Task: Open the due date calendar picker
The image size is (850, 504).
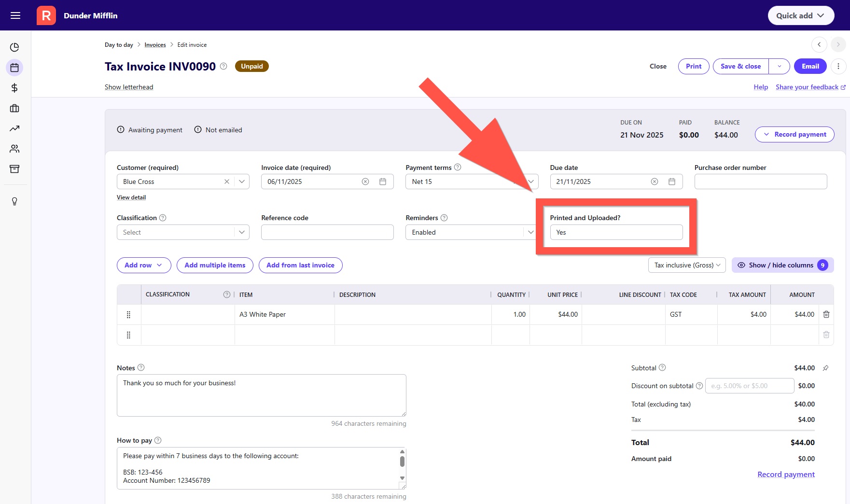Action: (672, 182)
